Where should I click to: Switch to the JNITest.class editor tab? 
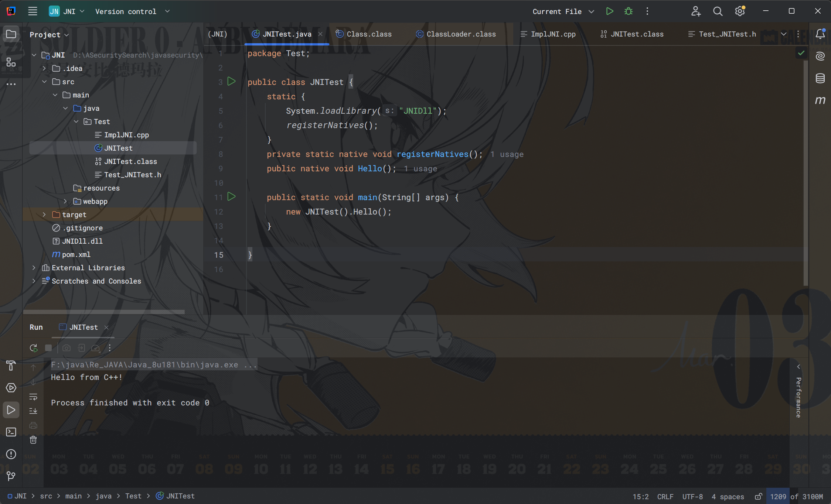[632, 34]
